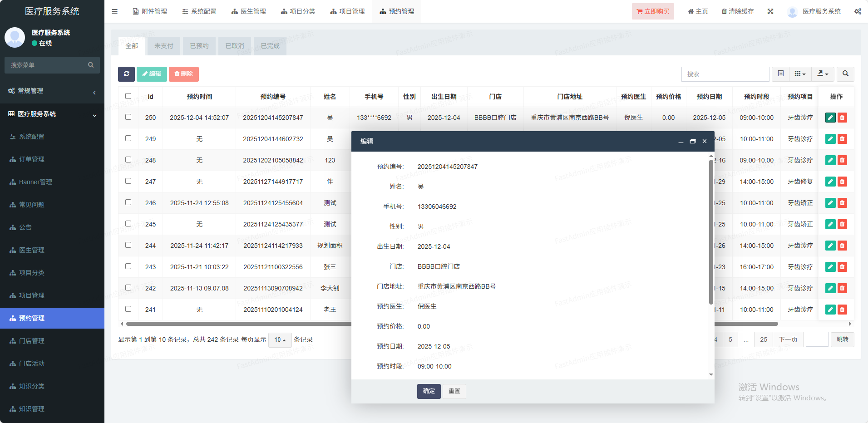The width and height of the screenshot is (868, 423).
Task: Click the refresh table icon button
Action: [x=126, y=74]
